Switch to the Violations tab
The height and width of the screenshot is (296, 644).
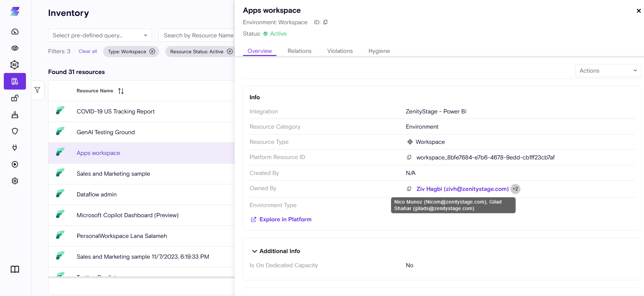click(340, 51)
